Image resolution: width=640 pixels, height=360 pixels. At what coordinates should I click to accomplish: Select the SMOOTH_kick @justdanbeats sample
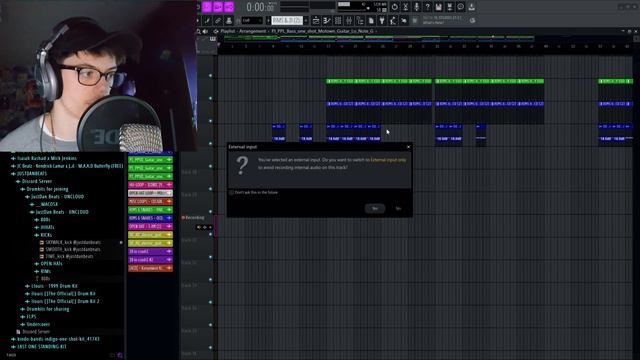tap(73, 249)
